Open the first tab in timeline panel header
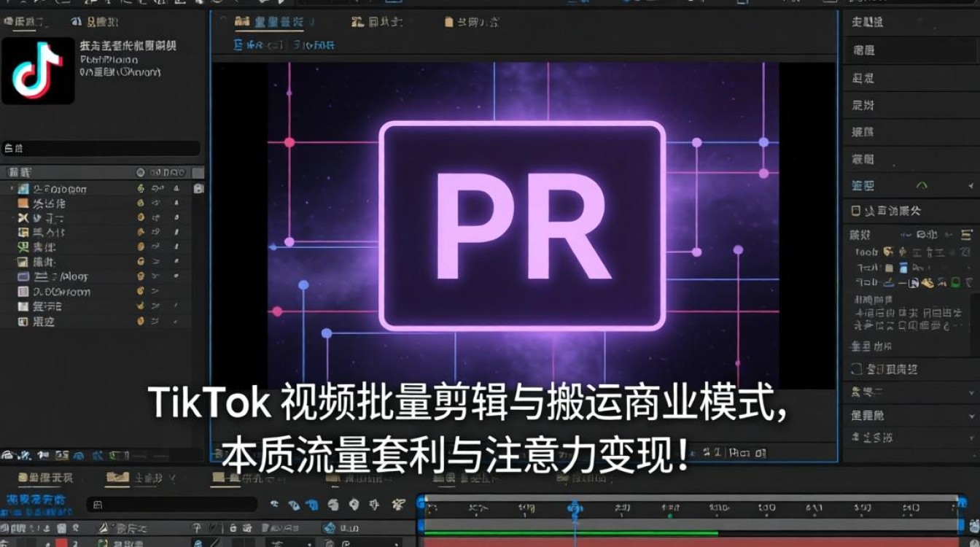This screenshot has width=980, height=547. (45, 478)
